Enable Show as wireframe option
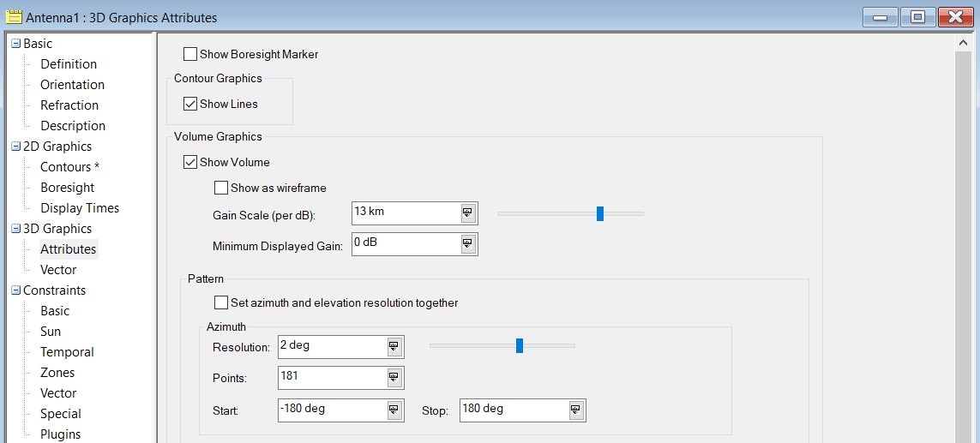Screen dimensions: 980x443 pos(221,188)
